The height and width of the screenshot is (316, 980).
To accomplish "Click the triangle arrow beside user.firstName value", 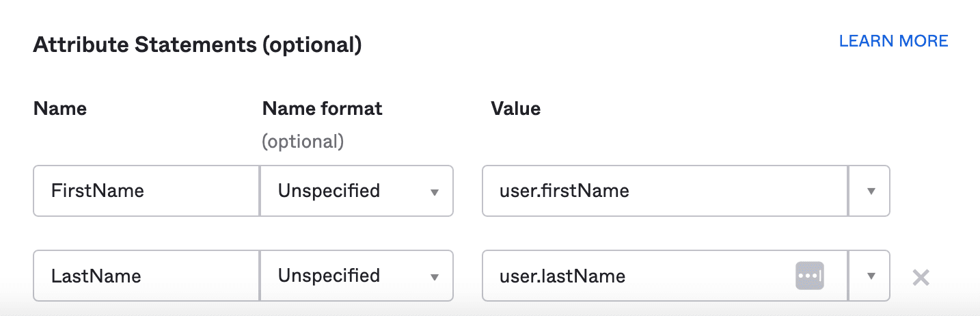I will click(871, 192).
